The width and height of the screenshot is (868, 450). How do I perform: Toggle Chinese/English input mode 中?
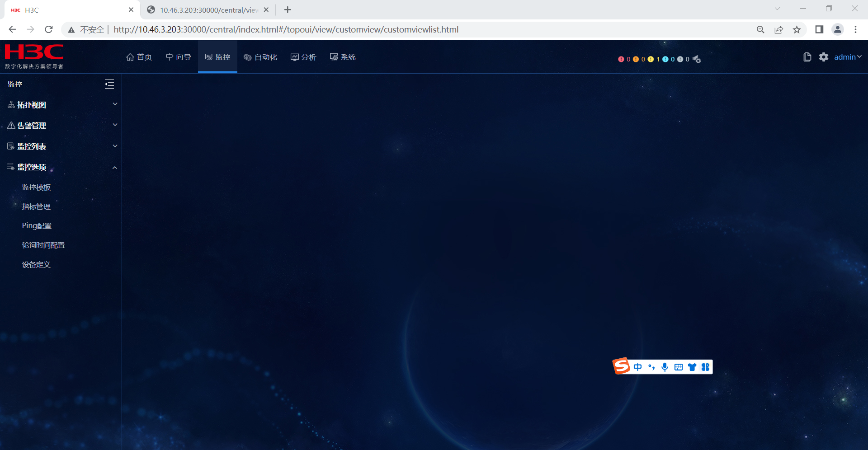point(638,367)
